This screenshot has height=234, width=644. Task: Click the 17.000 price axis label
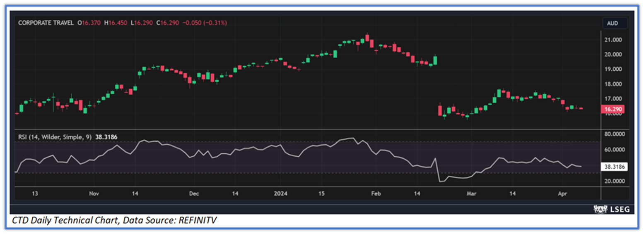[614, 99]
